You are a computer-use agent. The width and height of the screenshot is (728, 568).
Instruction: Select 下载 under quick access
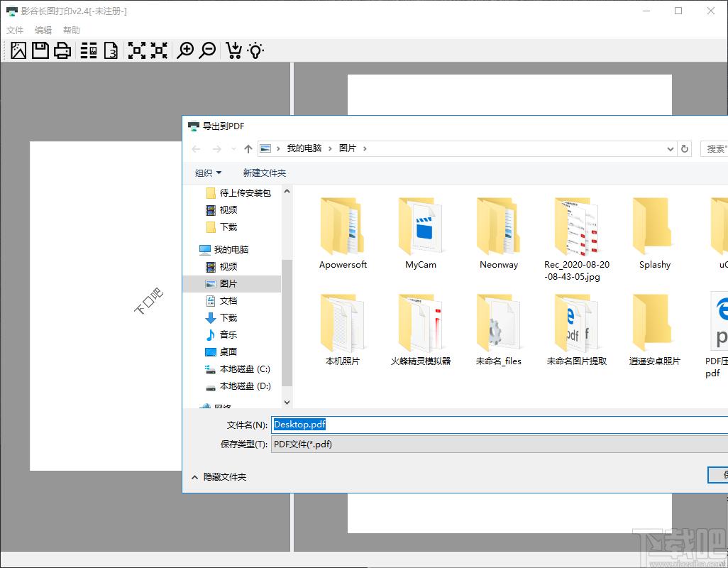(221, 226)
